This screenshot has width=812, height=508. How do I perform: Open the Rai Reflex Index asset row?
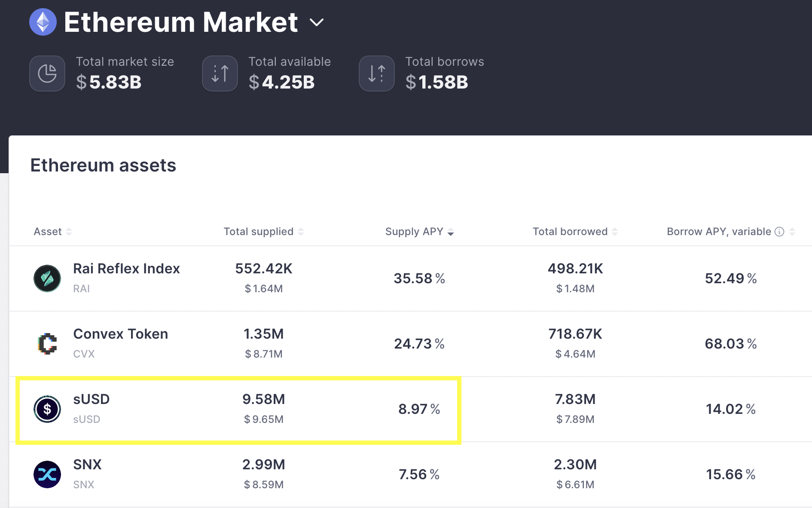pyautogui.click(x=410, y=278)
